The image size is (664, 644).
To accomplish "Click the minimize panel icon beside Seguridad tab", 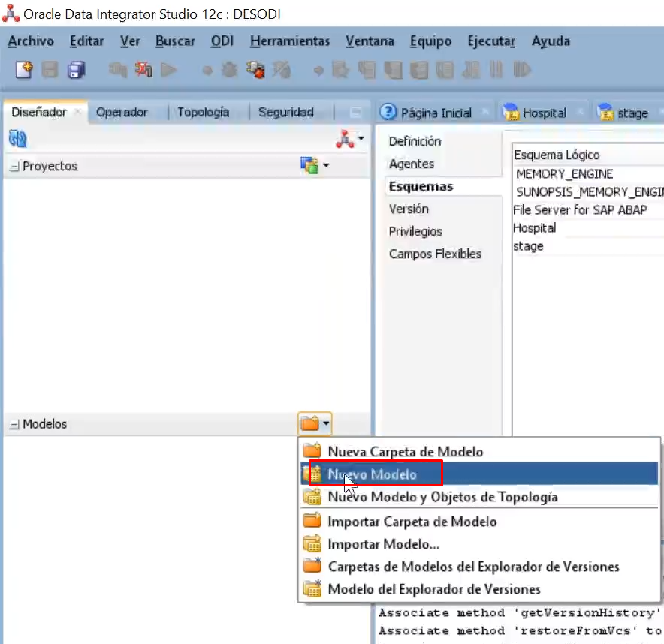I will (356, 113).
